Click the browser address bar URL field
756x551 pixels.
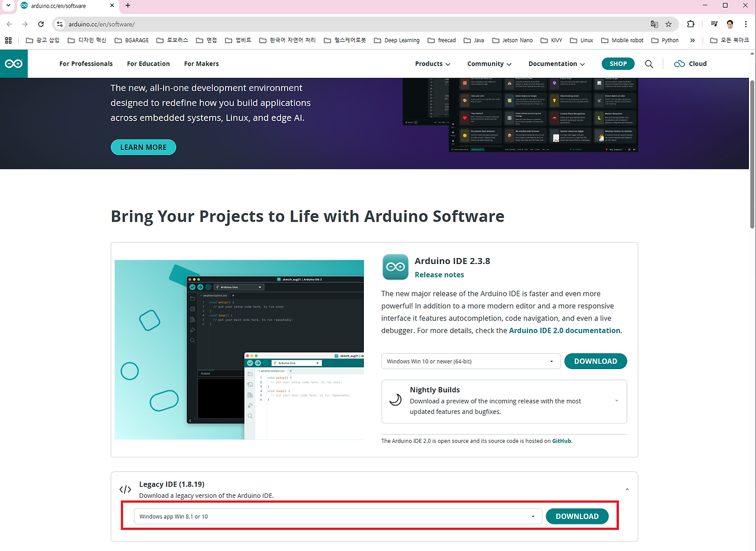[x=354, y=24]
